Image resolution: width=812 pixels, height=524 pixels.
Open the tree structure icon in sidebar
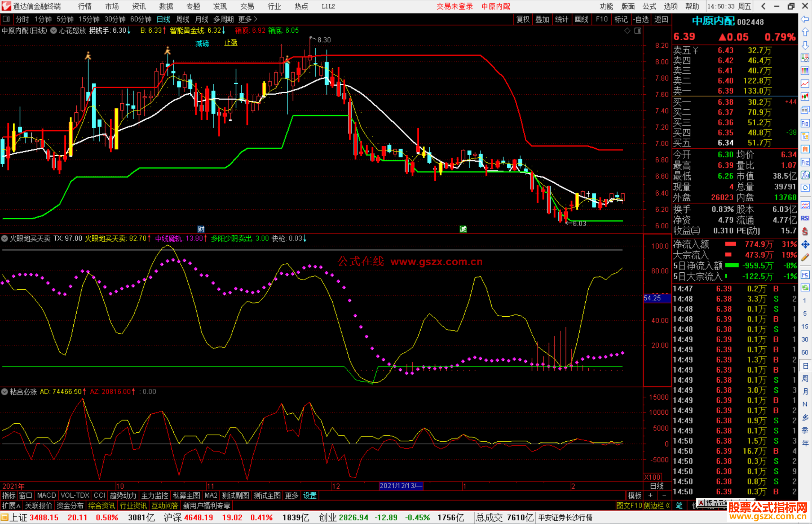[x=805, y=136]
